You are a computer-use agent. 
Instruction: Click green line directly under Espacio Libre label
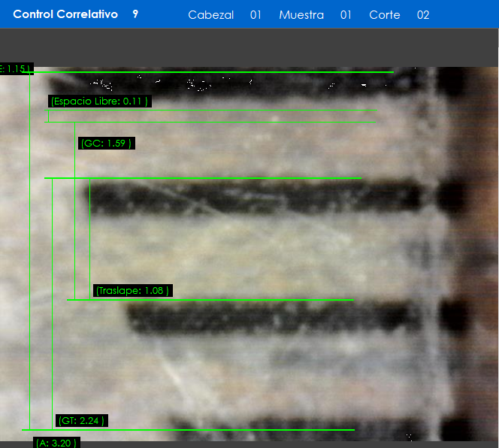[225, 110]
